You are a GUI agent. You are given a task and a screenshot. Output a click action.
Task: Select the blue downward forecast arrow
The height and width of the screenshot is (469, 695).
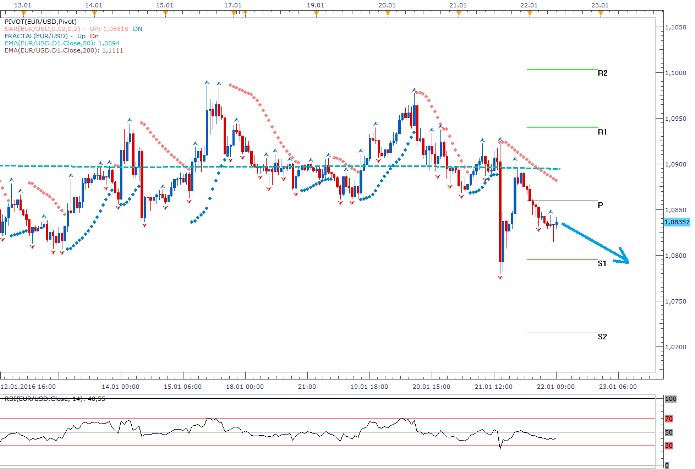click(596, 244)
